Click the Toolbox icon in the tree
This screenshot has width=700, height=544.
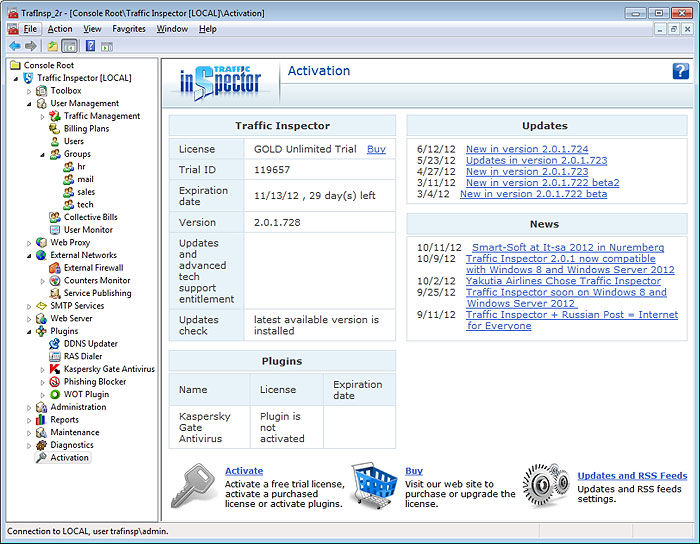(41, 91)
